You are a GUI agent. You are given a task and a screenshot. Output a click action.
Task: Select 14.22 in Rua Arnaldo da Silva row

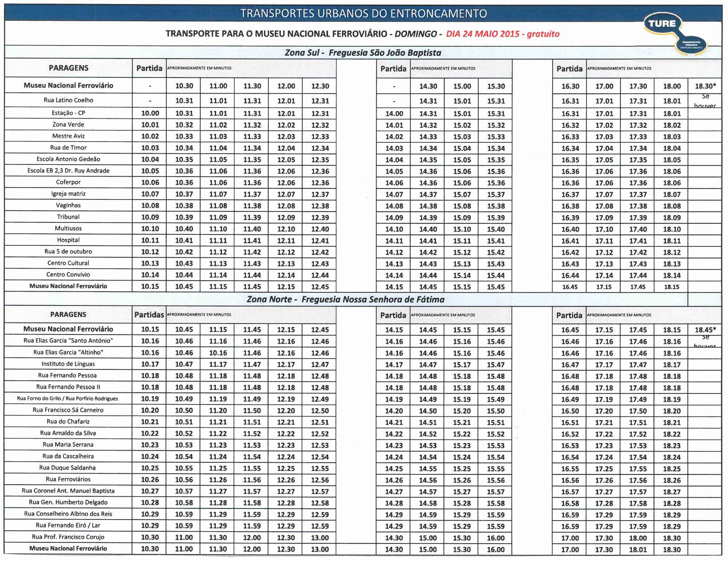coord(394,434)
